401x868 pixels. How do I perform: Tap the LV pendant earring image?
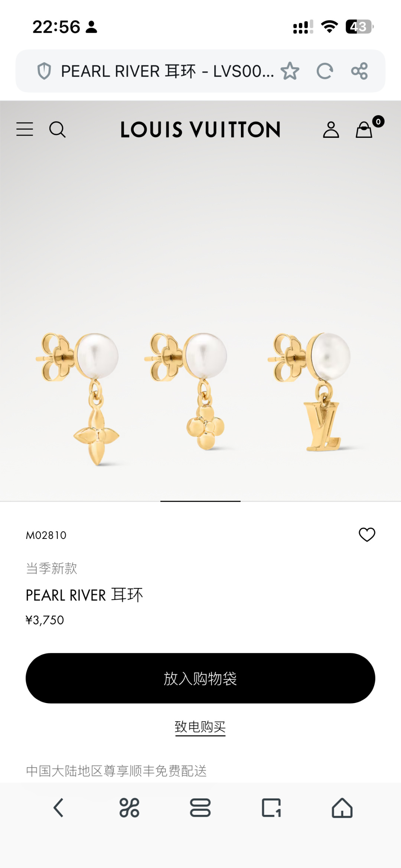coord(310,392)
